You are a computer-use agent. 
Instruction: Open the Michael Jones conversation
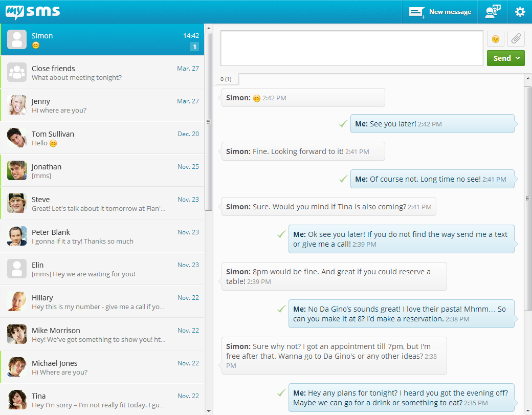point(102,367)
